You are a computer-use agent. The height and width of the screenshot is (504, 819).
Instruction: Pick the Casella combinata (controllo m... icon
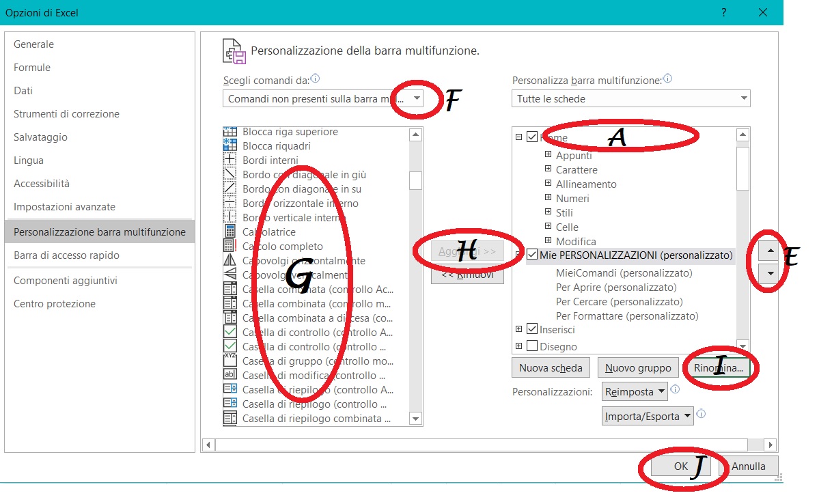pyautogui.click(x=230, y=303)
